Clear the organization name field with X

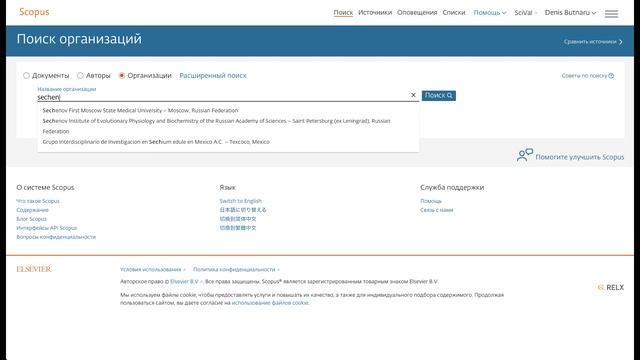pos(413,95)
